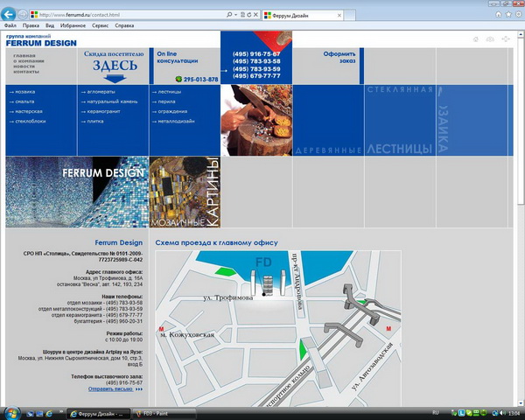The height and width of the screenshot is (420, 525).
Task: Open the Вид menu
Action: pyautogui.click(x=50, y=25)
